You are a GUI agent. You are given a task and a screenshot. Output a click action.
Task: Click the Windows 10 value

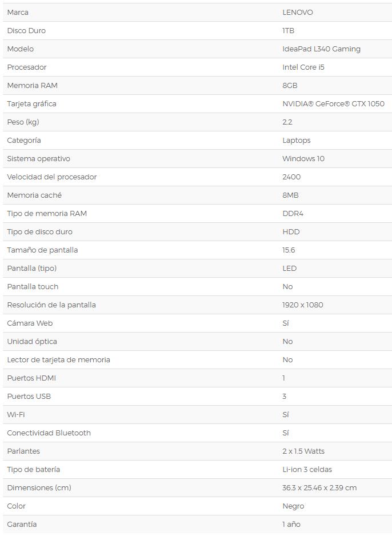click(x=303, y=158)
